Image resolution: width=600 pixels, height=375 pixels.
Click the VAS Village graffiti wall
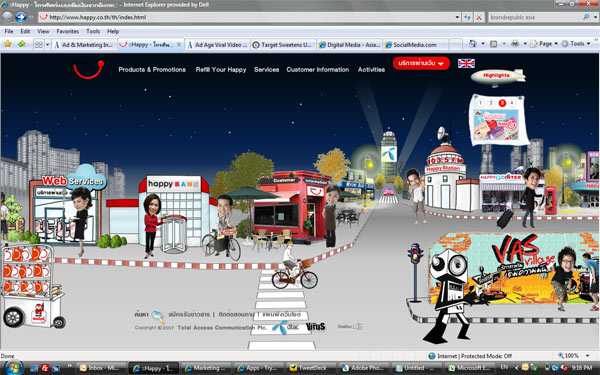click(x=513, y=268)
